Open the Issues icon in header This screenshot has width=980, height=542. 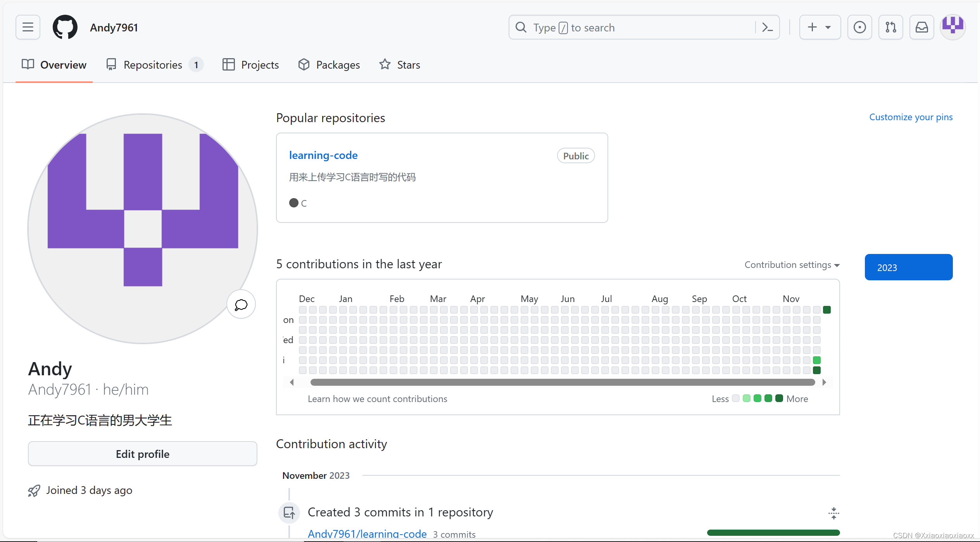(859, 28)
